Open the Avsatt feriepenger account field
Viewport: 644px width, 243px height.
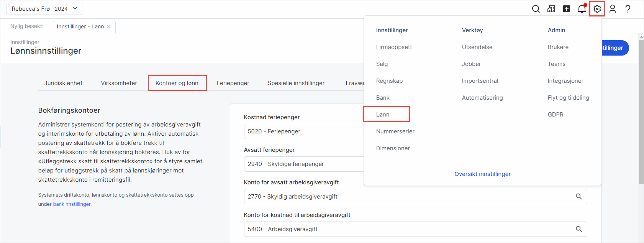pos(303,164)
